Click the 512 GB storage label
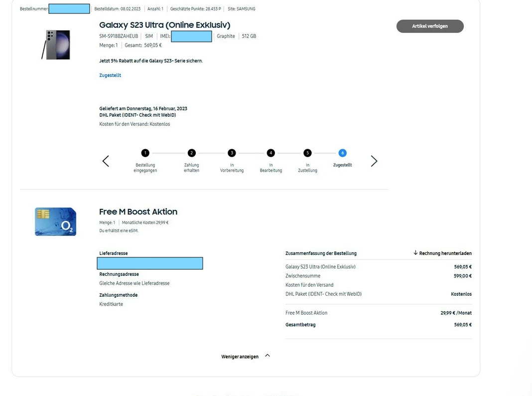The image size is (532, 396). click(x=249, y=36)
